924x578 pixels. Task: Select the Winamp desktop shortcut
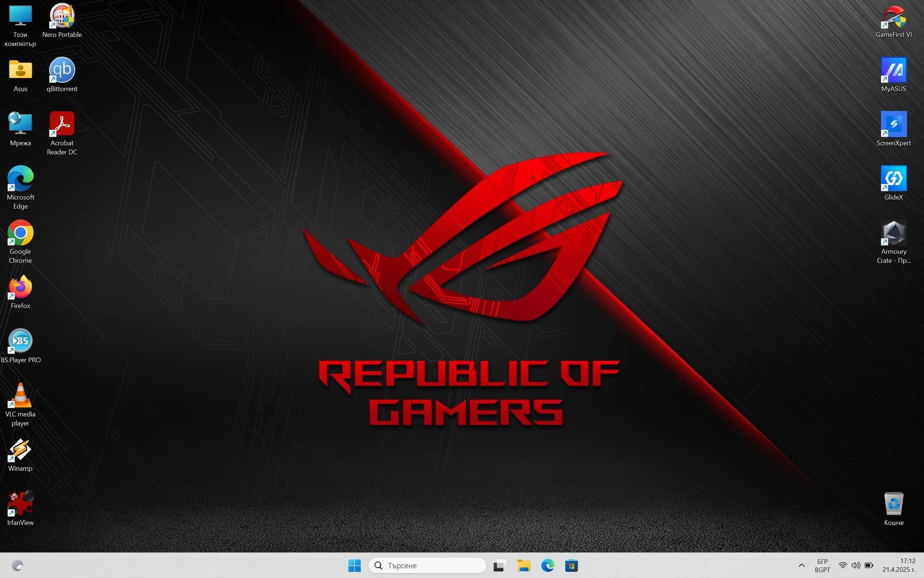[x=20, y=455]
